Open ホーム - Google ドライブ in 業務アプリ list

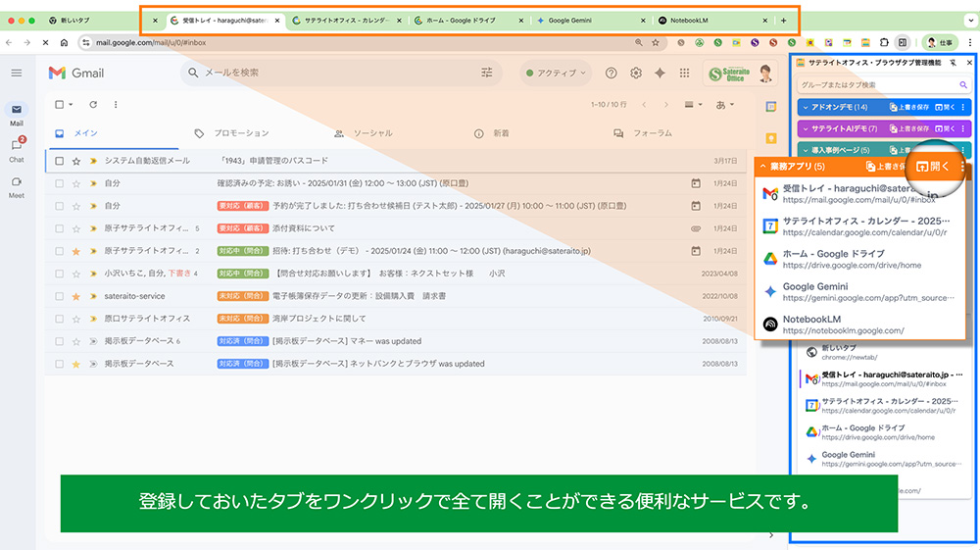point(861,259)
